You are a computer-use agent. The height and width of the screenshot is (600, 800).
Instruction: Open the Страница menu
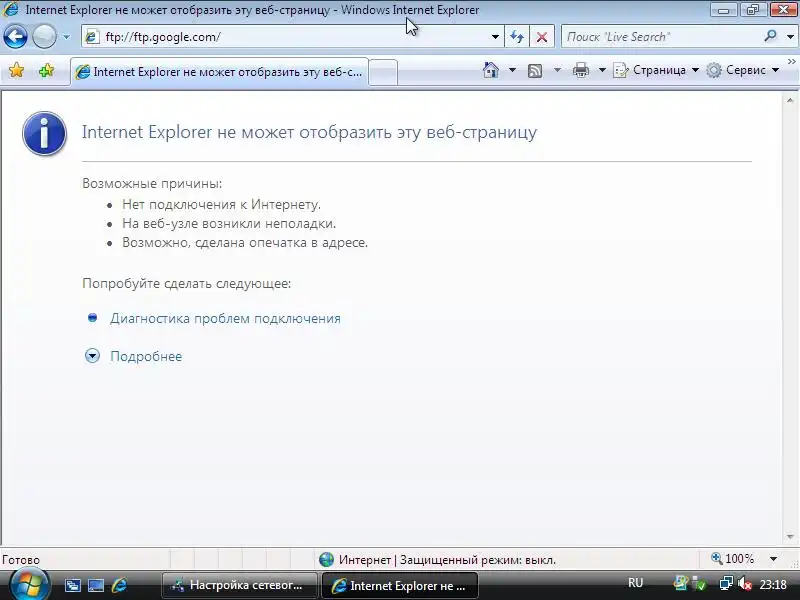pos(656,70)
